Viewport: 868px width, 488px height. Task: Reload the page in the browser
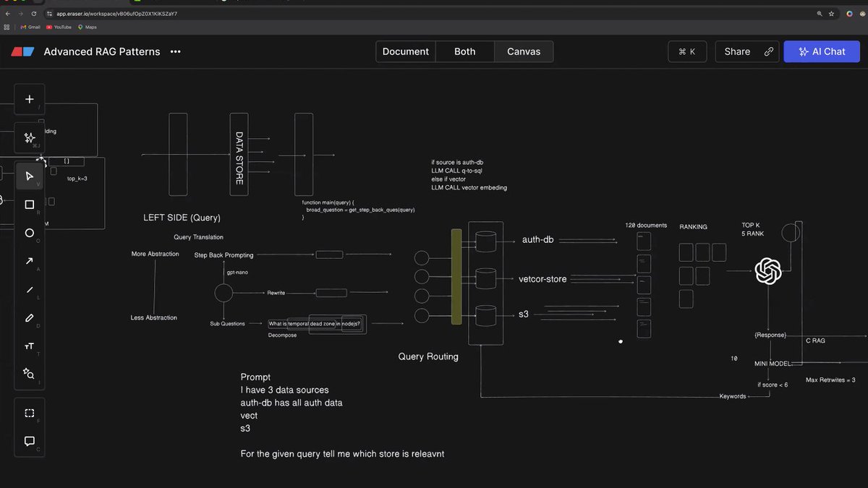click(34, 14)
